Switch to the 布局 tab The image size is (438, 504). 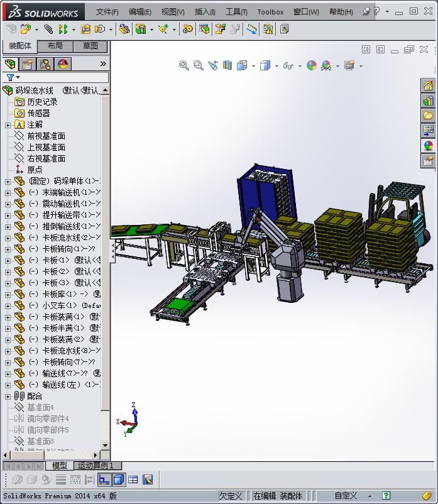[55, 46]
